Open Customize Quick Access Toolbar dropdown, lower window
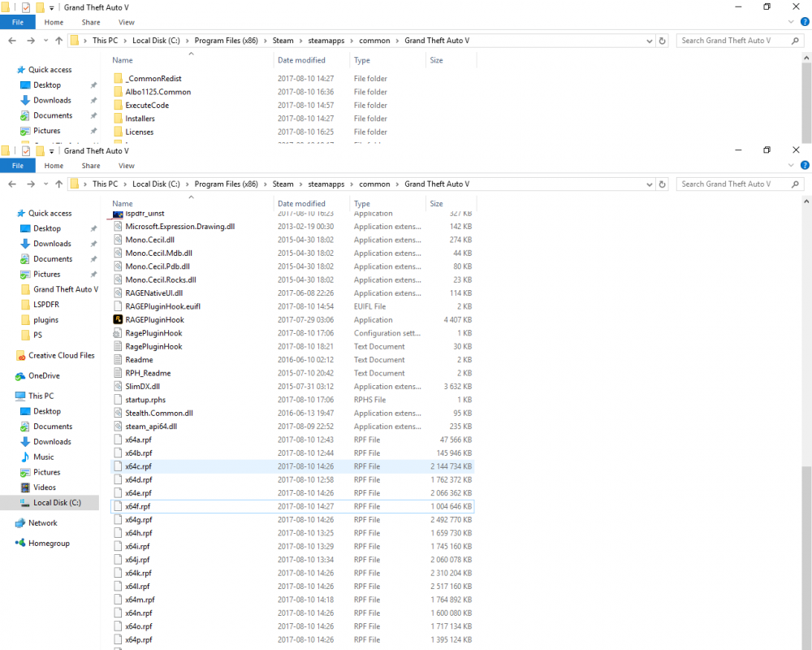The image size is (812, 650). pyautogui.click(x=51, y=151)
